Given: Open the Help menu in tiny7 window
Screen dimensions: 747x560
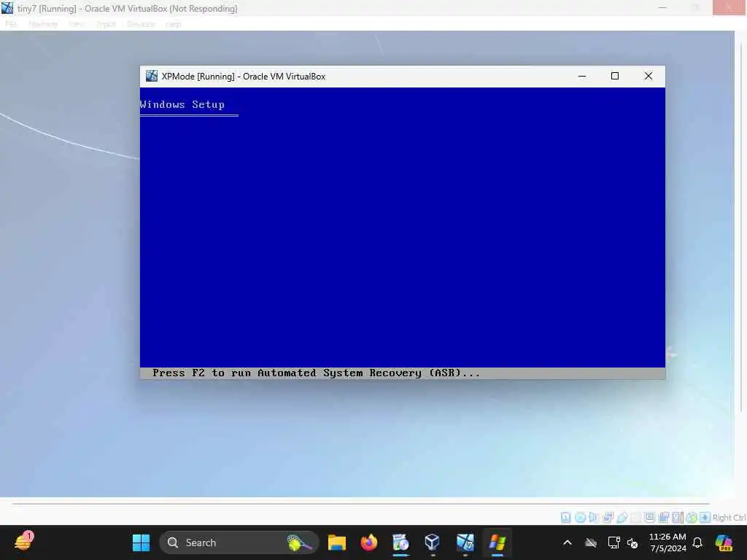Looking at the screenshot, I should click(x=174, y=24).
